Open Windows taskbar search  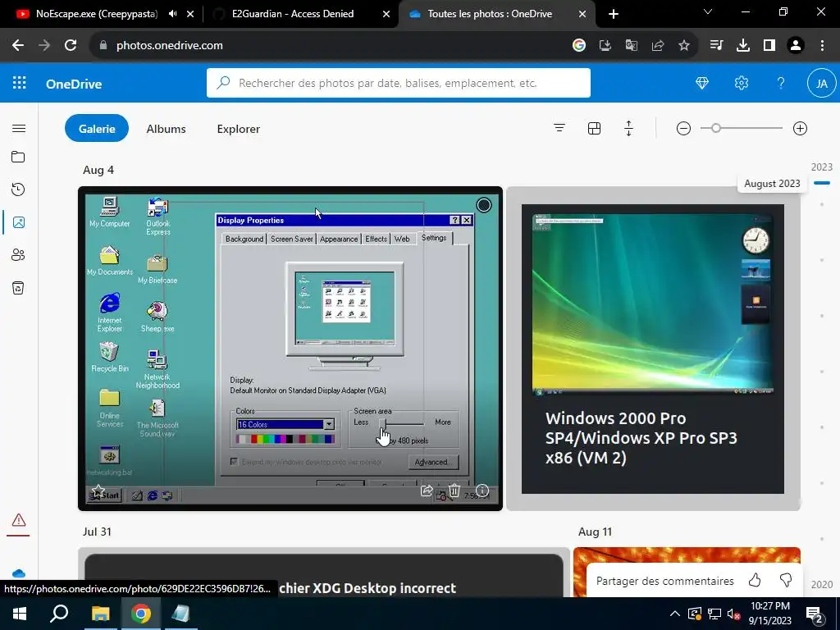click(59, 614)
